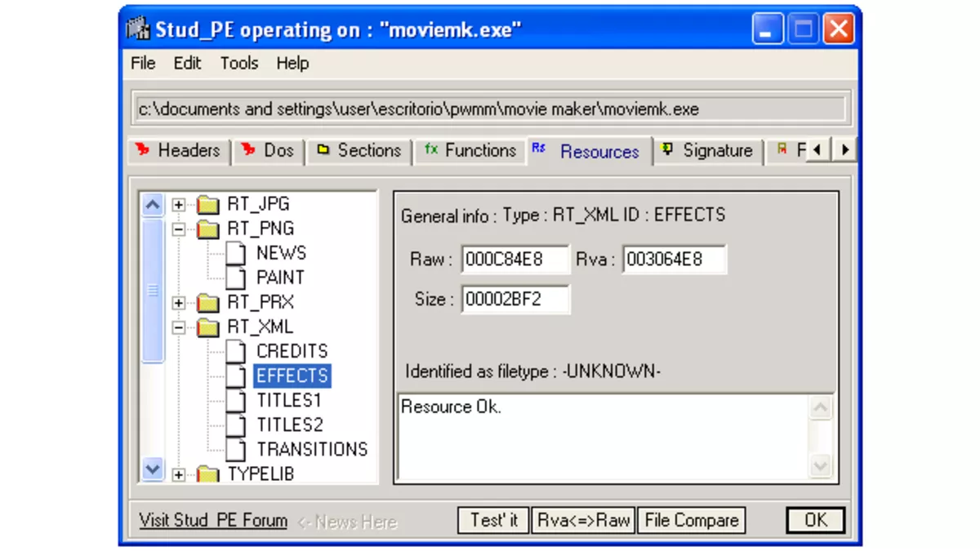Click the document icon beside CREDITS
This screenshot has height=551, width=980.
click(235, 351)
